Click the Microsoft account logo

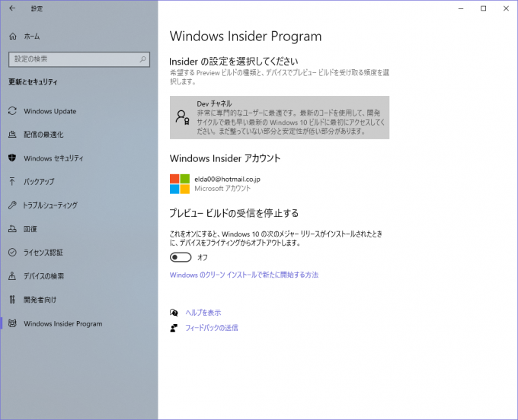180,184
